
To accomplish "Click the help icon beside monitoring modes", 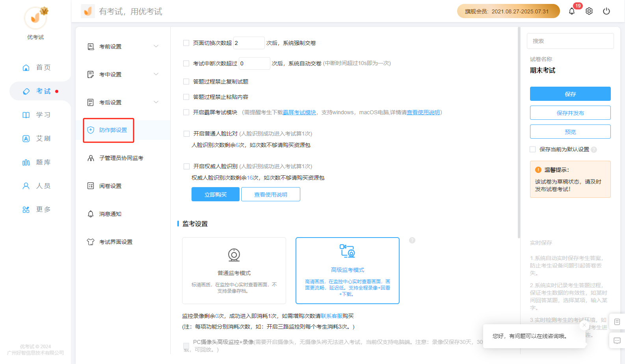I will [x=412, y=240].
